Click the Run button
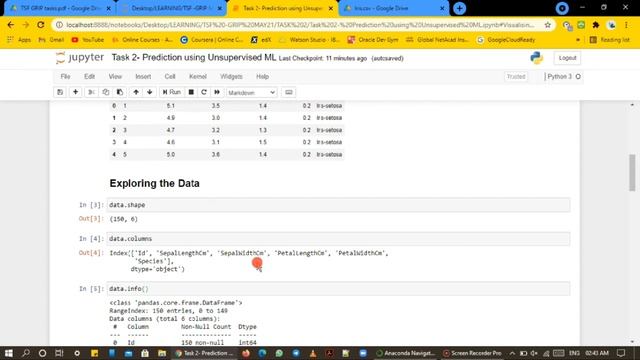This screenshot has width=640, height=360. [171, 92]
